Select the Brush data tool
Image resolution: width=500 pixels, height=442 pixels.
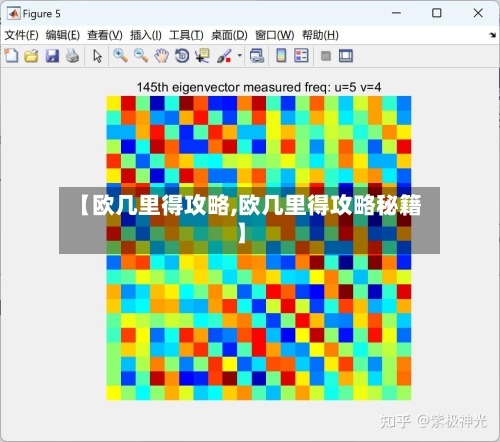224,56
